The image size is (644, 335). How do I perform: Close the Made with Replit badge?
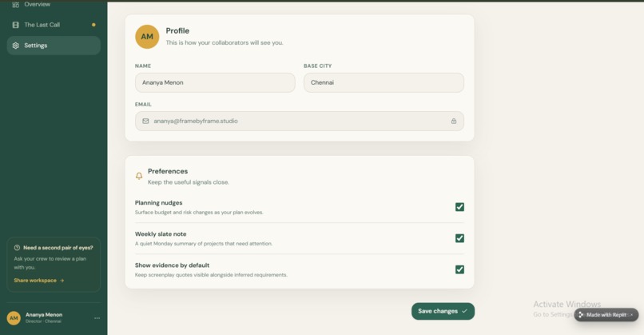pyautogui.click(x=632, y=315)
